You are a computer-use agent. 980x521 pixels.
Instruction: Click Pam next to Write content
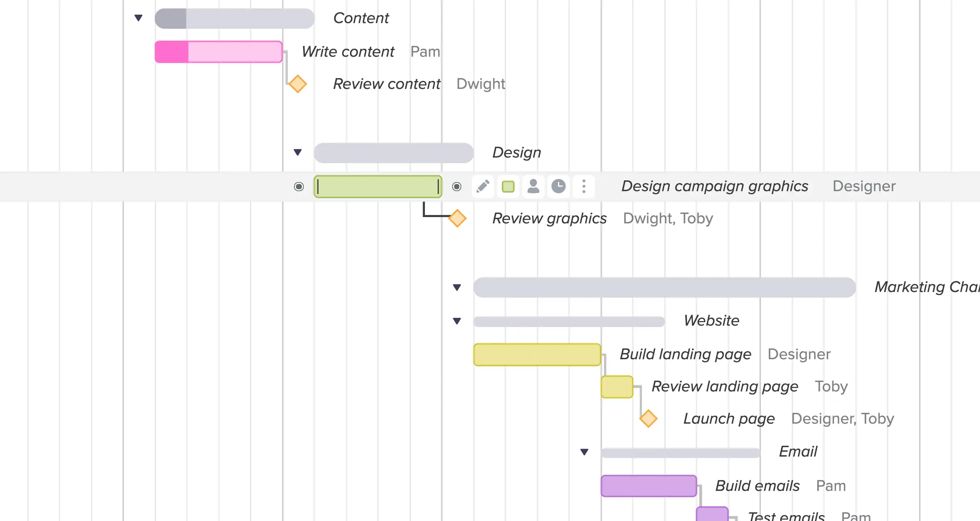click(425, 52)
